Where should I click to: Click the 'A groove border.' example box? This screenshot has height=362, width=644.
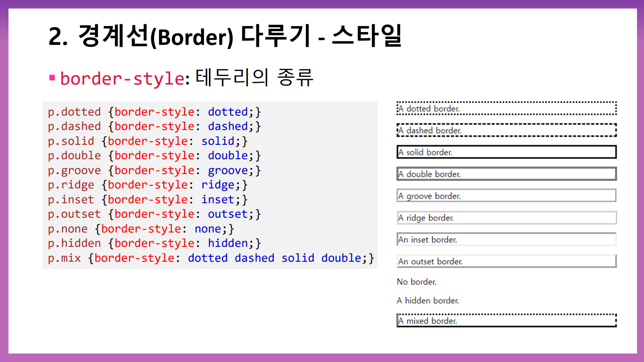(x=507, y=196)
